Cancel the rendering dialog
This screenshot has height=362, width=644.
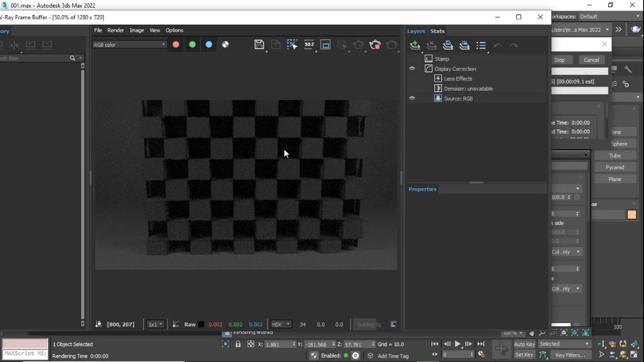point(591,60)
